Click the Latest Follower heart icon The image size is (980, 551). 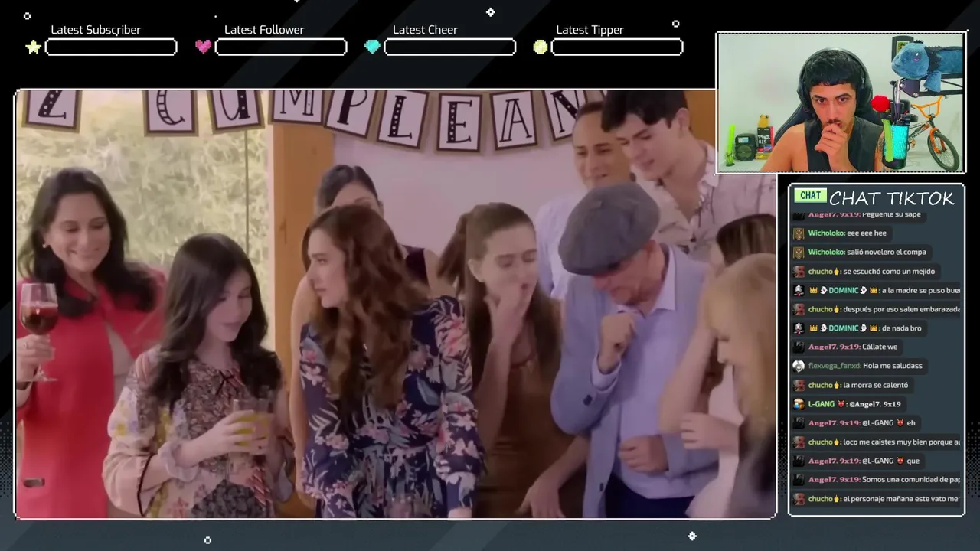pos(203,47)
